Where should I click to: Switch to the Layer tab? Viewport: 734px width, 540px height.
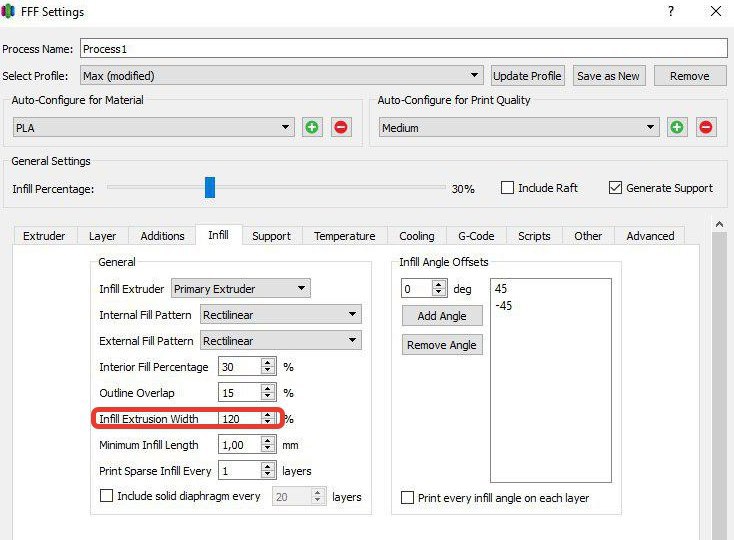pyautogui.click(x=102, y=236)
